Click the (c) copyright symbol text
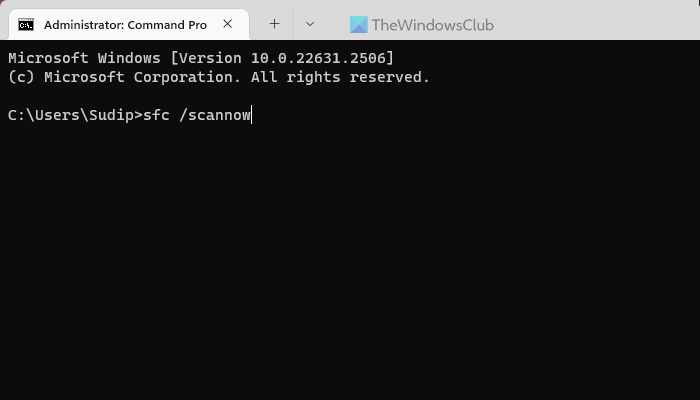700x400 pixels. tap(21, 77)
